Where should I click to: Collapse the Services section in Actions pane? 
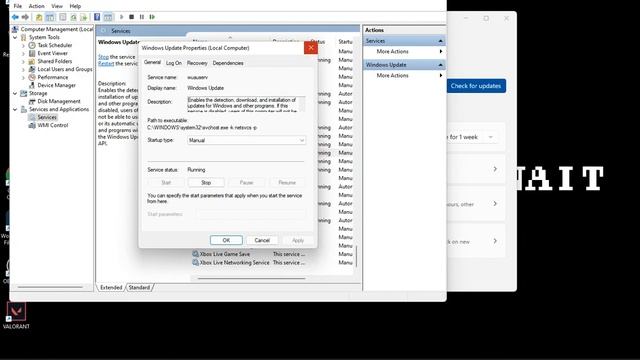click(440, 41)
